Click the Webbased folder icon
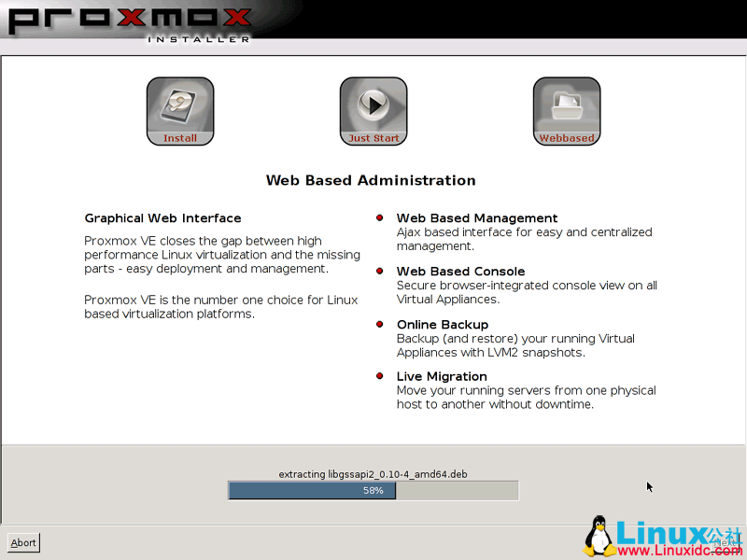 [567, 111]
